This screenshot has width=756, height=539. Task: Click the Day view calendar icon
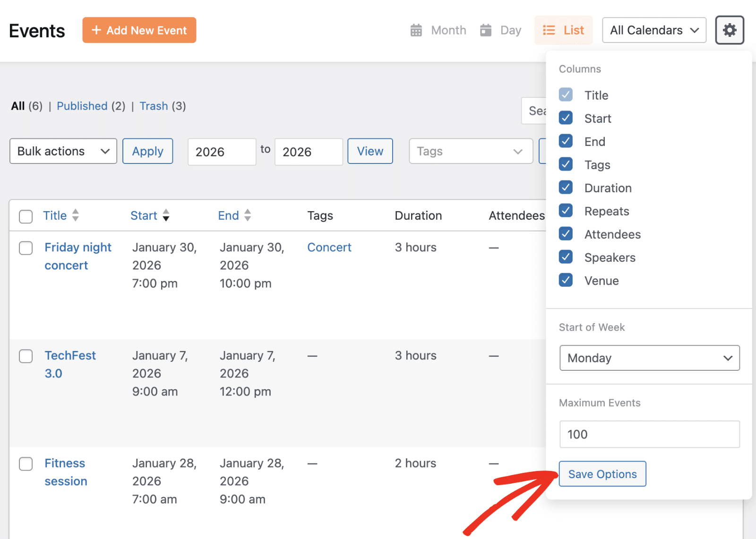pos(486,30)
